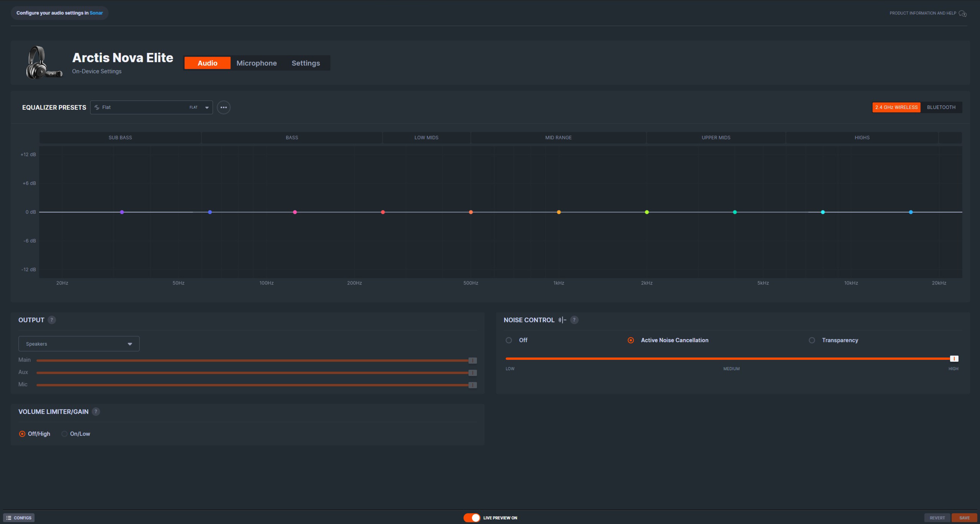
Task: Select the Off noise control radio
Action: tap(509, 340)
